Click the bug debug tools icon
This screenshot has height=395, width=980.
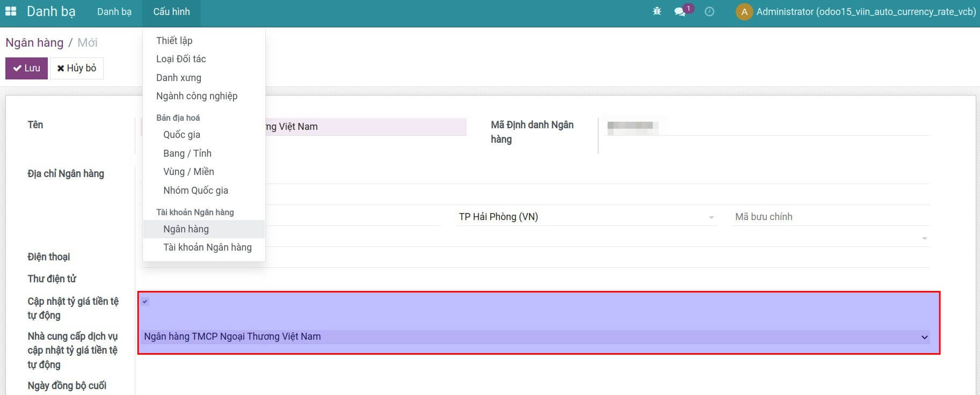tap(657, 11)
